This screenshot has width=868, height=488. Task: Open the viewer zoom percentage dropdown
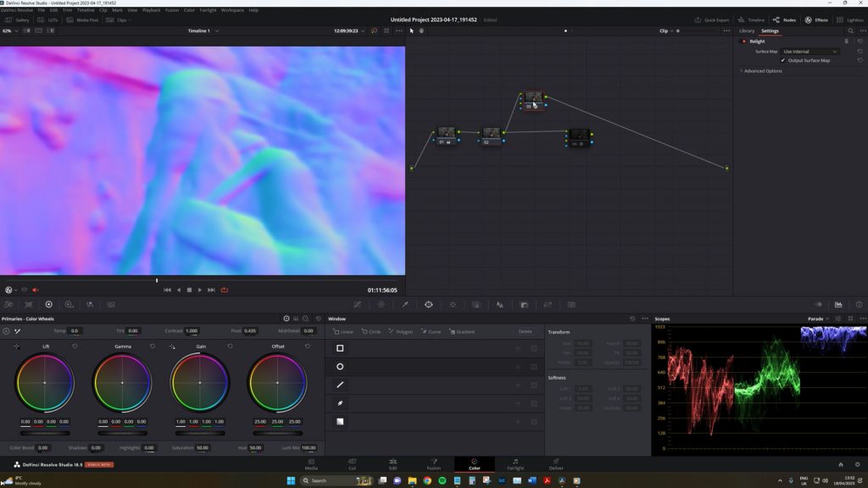[x=10, y=31]
